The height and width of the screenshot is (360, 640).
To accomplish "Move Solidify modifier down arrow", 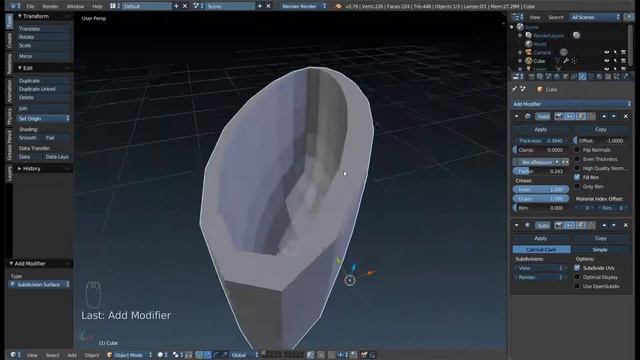I will click(x=613, y=116).
